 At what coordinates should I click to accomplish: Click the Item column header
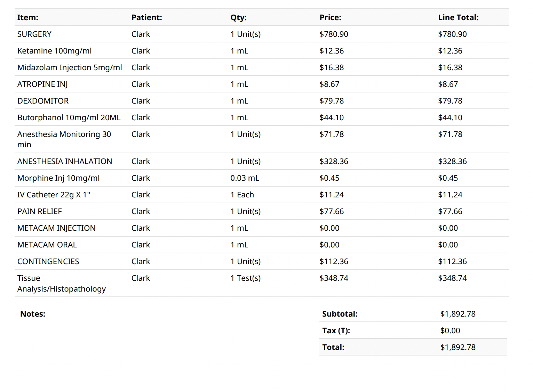pyautogui.click(x=28, y=17)
